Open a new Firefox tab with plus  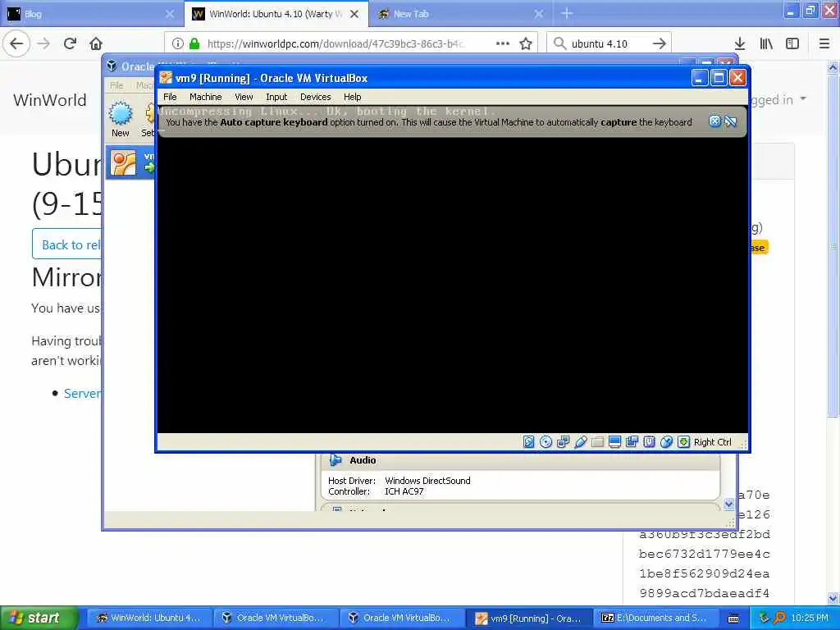click(566, 13)
